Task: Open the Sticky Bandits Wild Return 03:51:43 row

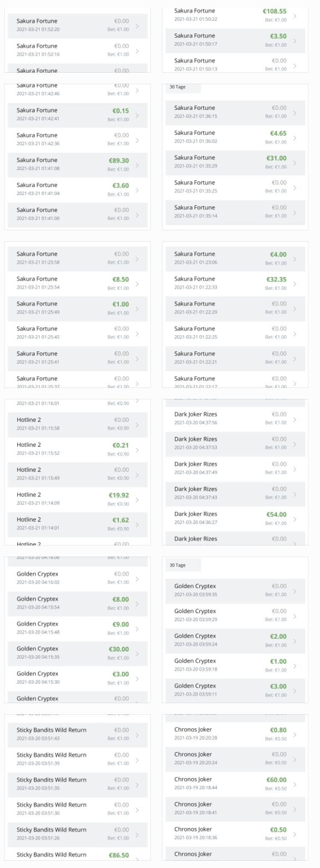Action: (77, 734)
